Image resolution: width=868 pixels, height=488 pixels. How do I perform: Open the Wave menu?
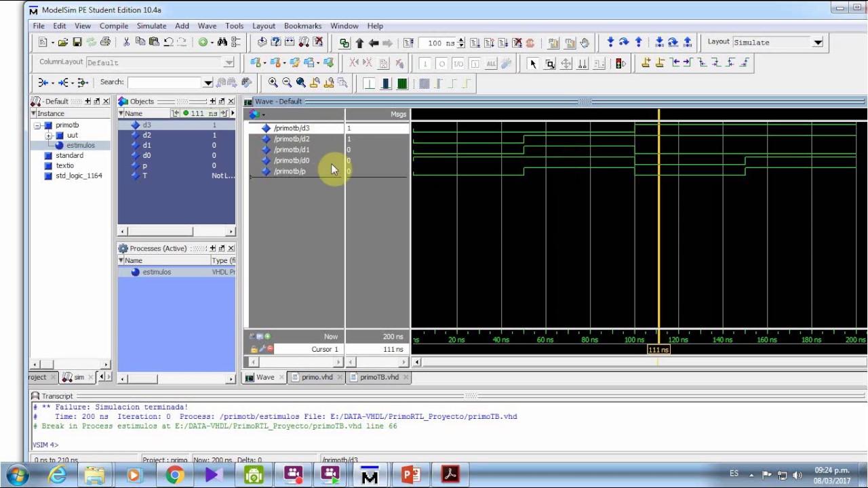tap(207, 26)
